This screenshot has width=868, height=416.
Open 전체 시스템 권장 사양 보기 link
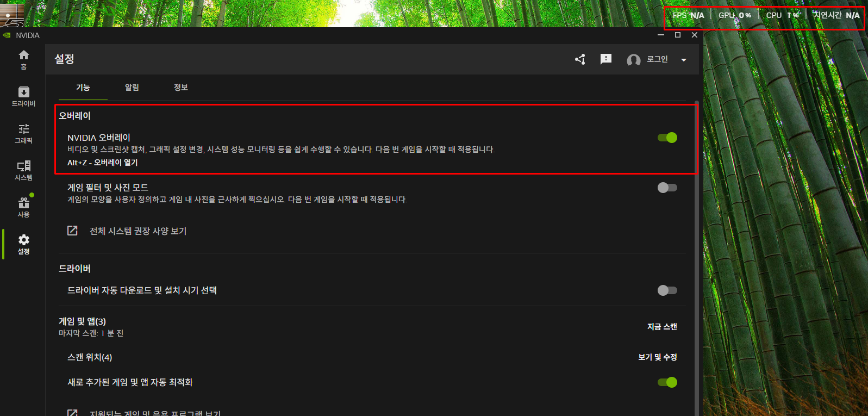click(x=138, y=231)
